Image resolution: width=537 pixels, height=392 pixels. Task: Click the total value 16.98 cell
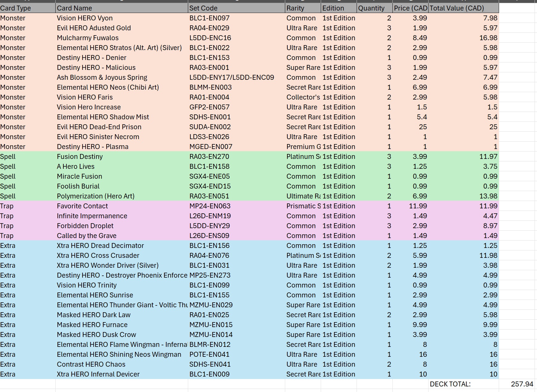463,38
